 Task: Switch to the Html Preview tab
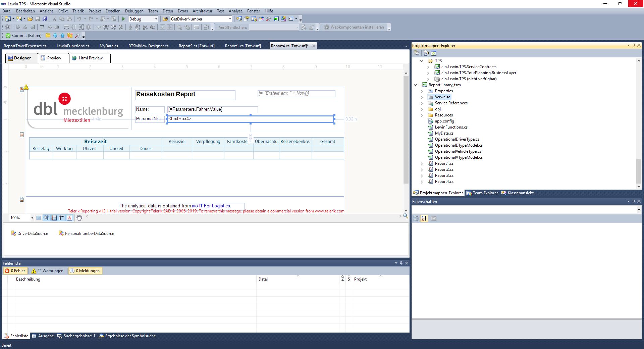(90, 58)
